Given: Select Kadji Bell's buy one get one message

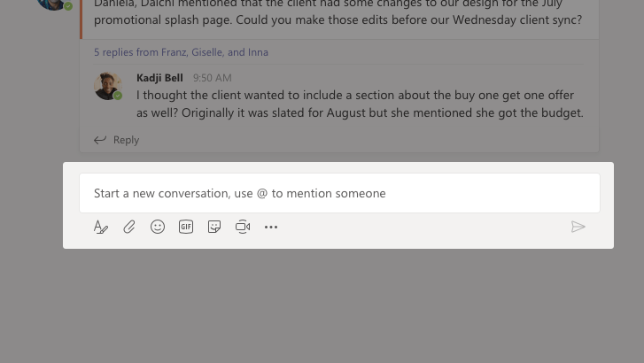Looking at the screenshot, I should coord(359,104).
